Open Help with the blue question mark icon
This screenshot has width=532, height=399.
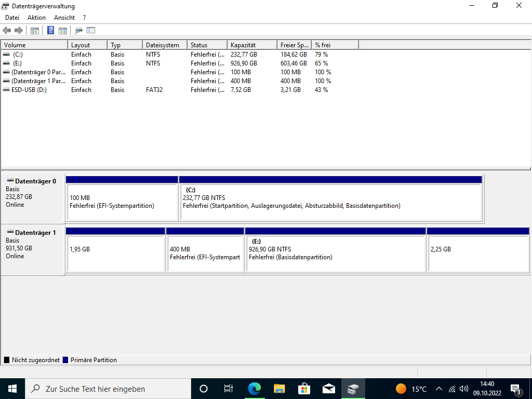click(x=50, y=30)
